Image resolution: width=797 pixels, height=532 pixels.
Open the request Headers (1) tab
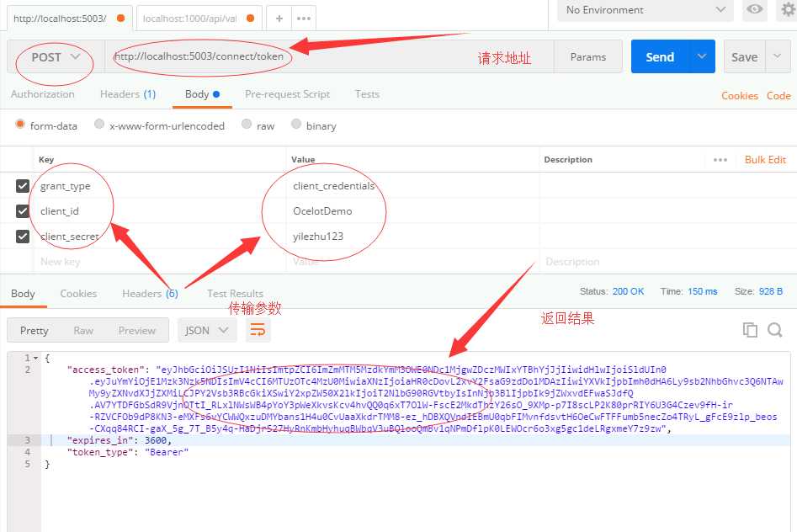[128, 94]
